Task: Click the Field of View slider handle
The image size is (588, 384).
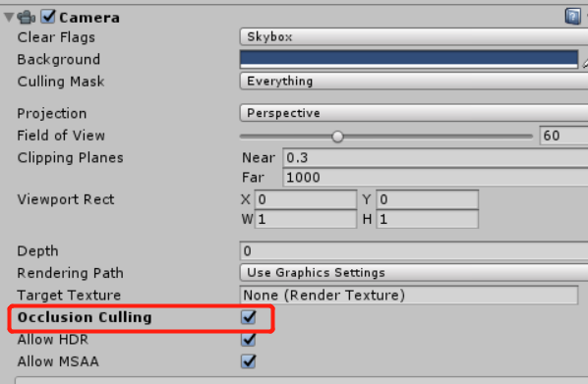Action: coord(337,137)
